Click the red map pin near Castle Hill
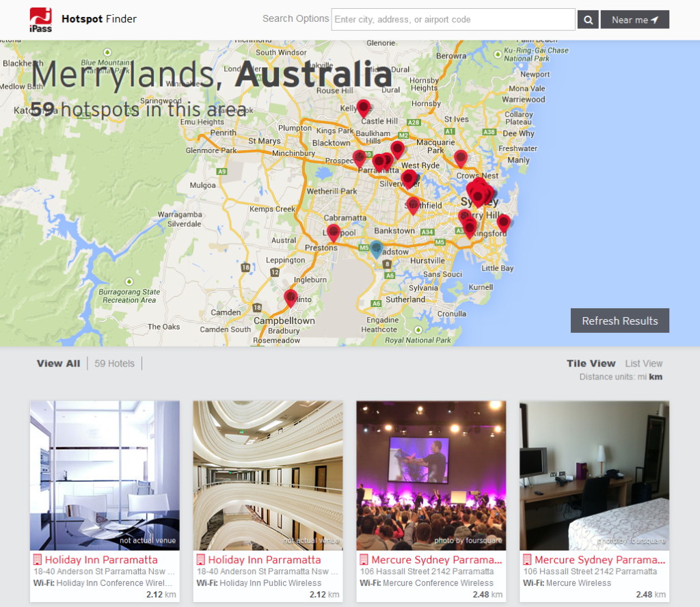This screenshot has width=700, height=607. tap(364, 108)
